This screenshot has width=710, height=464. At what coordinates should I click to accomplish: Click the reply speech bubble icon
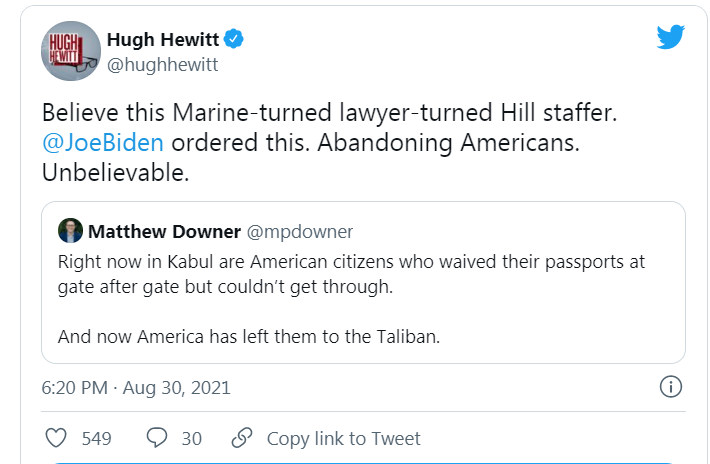[156, 438]
